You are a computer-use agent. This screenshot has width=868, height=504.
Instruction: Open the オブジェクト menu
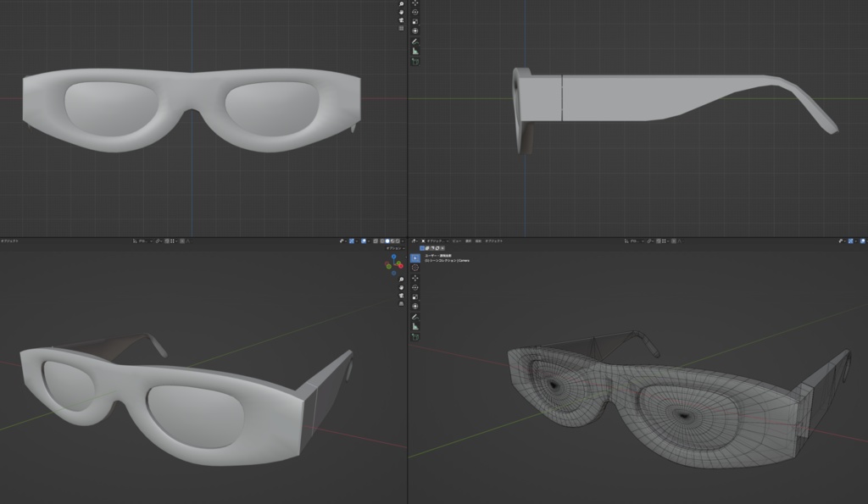click(x=493, y=241)
